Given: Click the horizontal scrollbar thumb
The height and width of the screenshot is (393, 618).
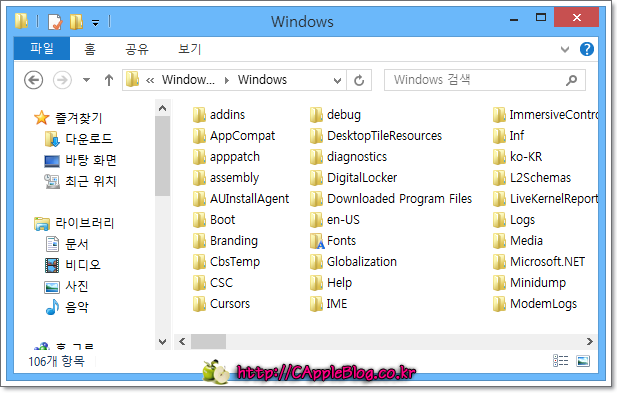Looking at the screenshot, I should tap(208, 341).
